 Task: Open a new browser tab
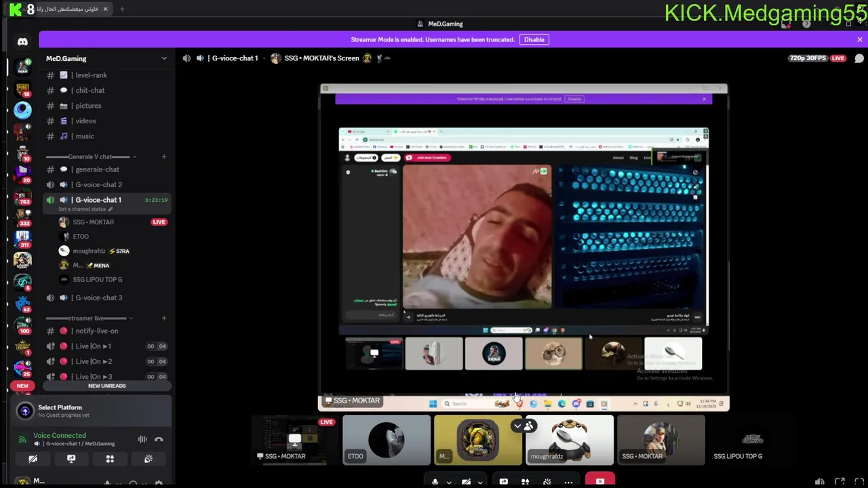[x=122, y=9]
